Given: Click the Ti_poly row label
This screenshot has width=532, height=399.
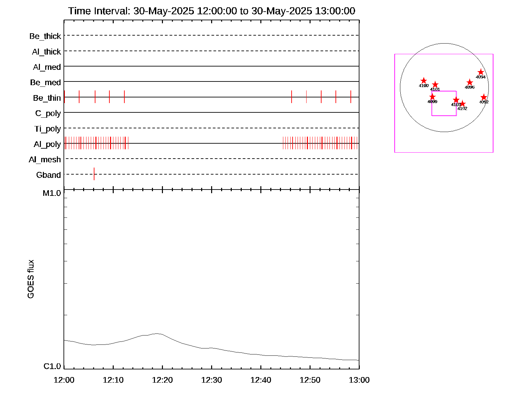Looking at the screenshot, I should tap(48, 129).
